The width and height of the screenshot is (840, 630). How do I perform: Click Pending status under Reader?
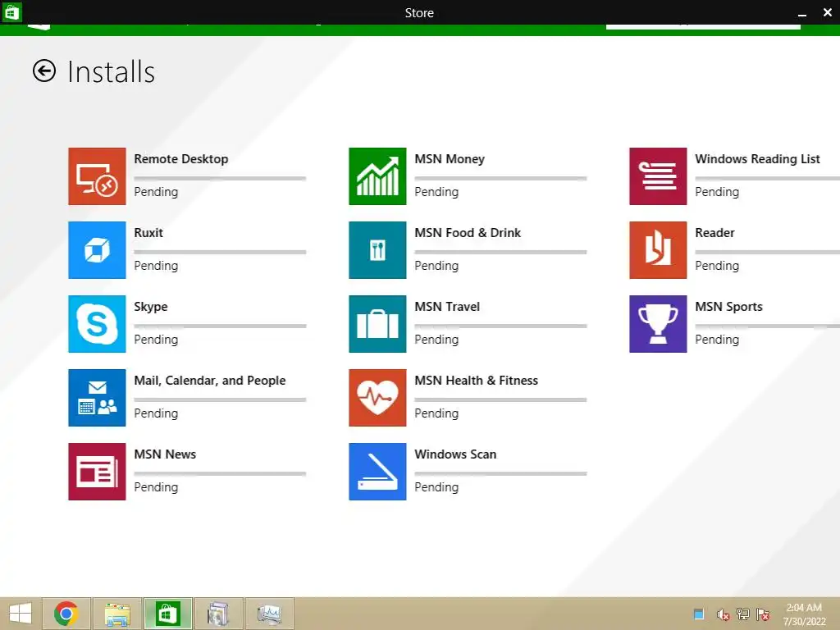(x=717, y=266)
